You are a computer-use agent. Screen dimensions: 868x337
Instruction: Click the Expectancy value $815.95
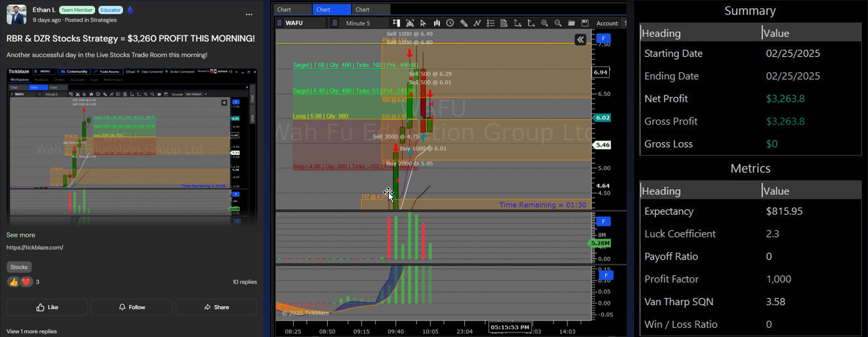(784, 211)
